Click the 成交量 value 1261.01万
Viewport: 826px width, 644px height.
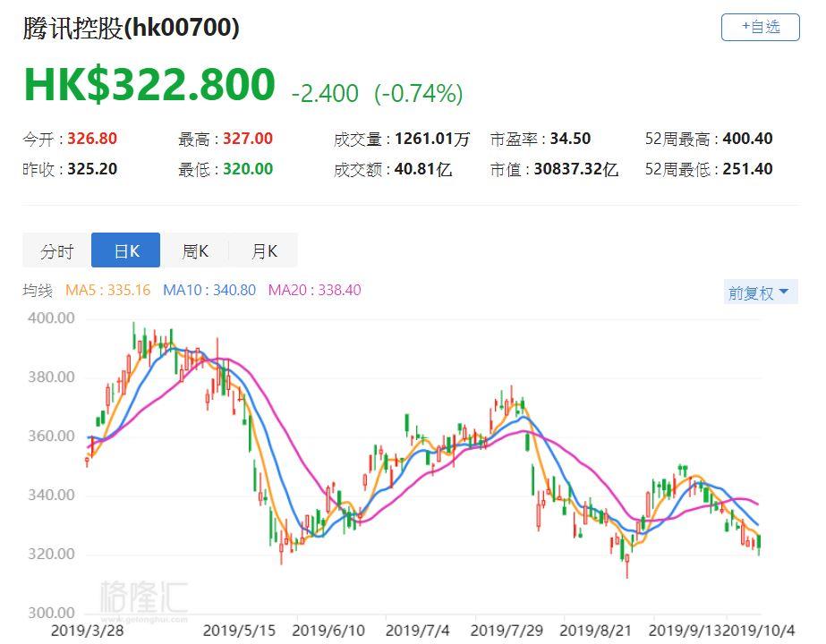(432, 139)
